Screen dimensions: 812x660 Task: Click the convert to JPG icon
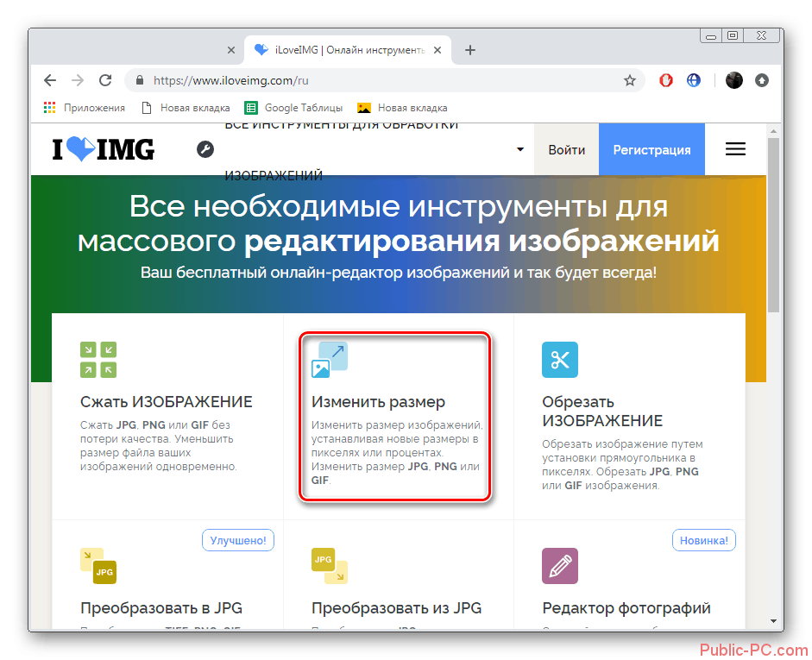coord(98,566)
